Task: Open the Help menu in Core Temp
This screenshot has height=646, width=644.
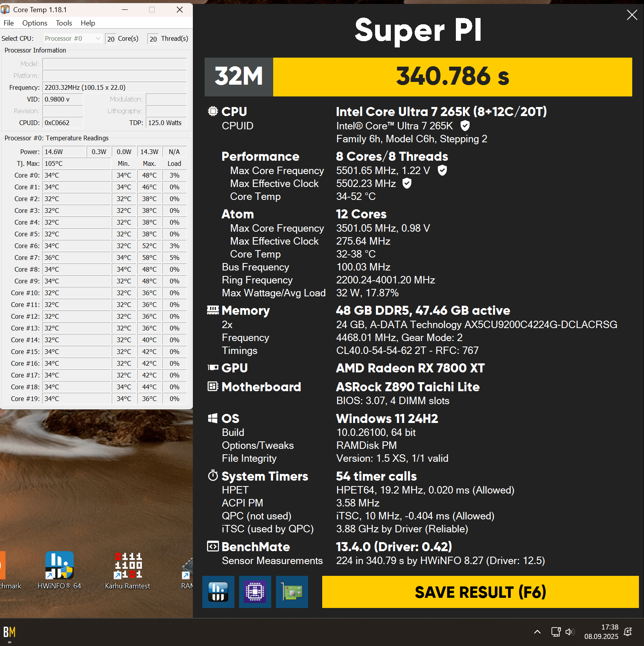Action: coord(88,23)
